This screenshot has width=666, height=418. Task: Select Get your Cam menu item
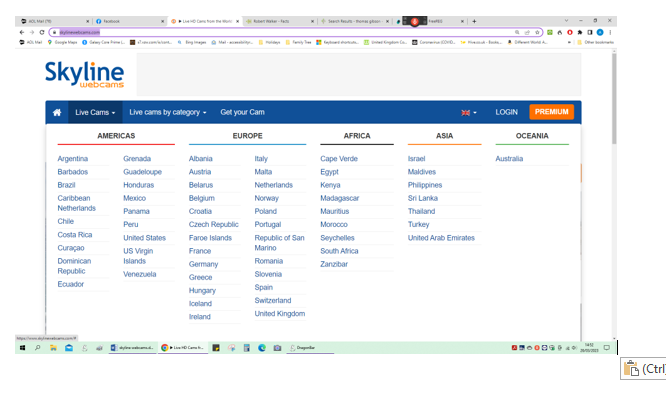pos(242,112)
